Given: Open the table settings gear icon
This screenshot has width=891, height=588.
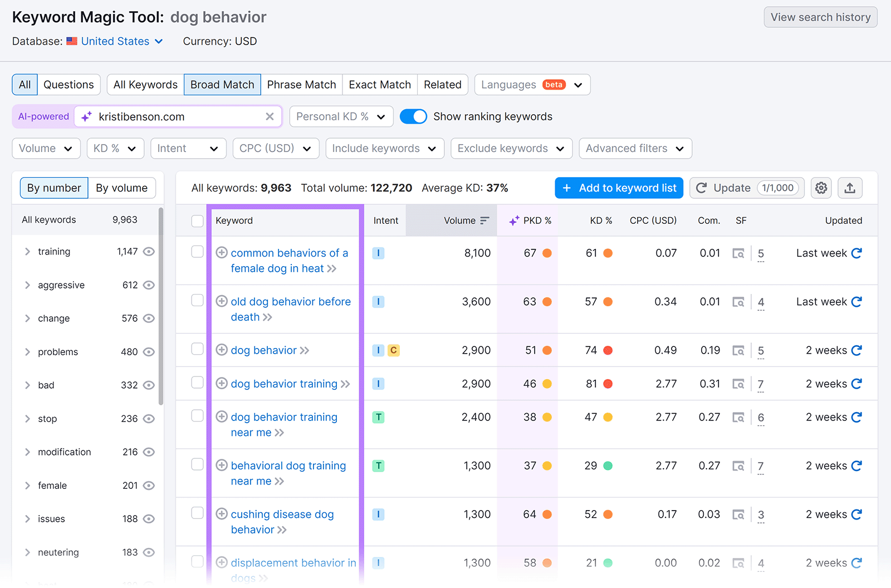Looking at the screenshot, I should (821, 188).
